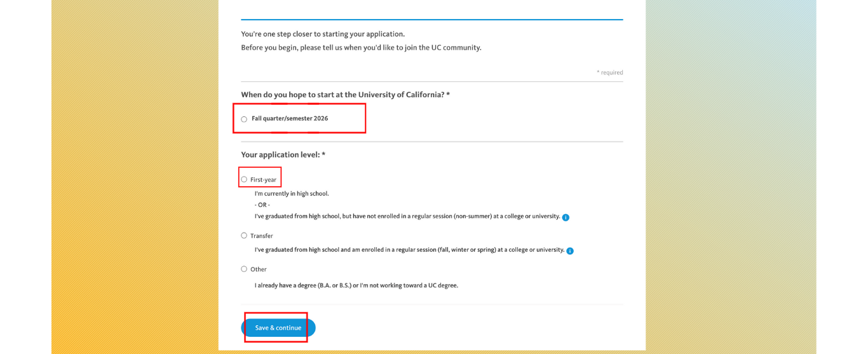
Task: Click 'I'm currently in high school' text
Action: coord(292,194)
